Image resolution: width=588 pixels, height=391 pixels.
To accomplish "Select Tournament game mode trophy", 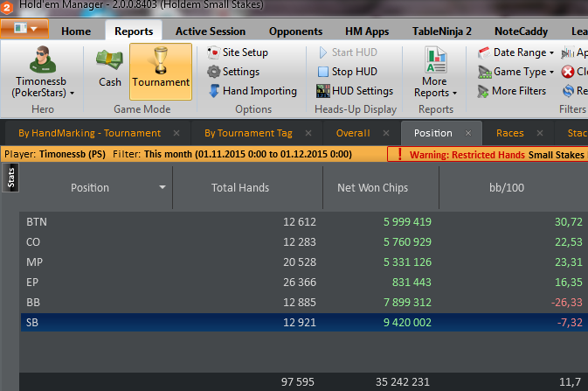I will 161,72.
